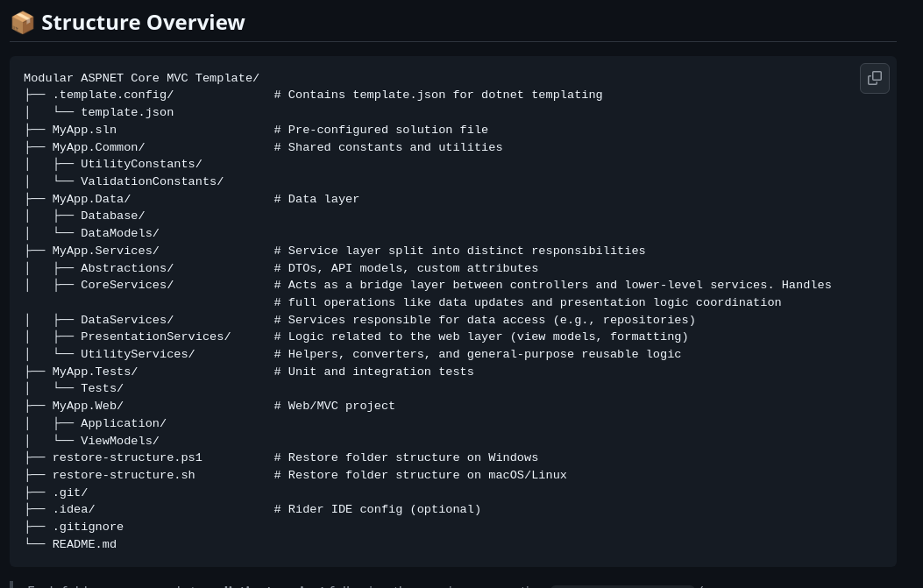
Task: Click template.json in the tree
Action: pyautogui.click(x=127, y=112)
